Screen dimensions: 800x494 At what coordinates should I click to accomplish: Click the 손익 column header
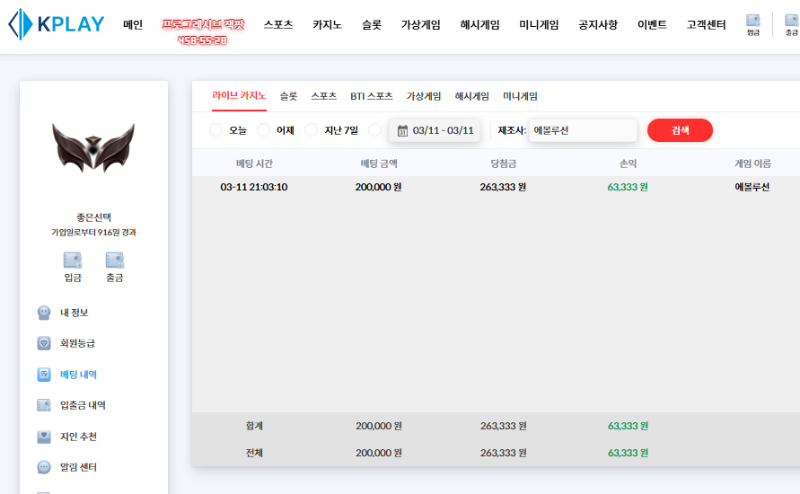click(x=628, y=163)
